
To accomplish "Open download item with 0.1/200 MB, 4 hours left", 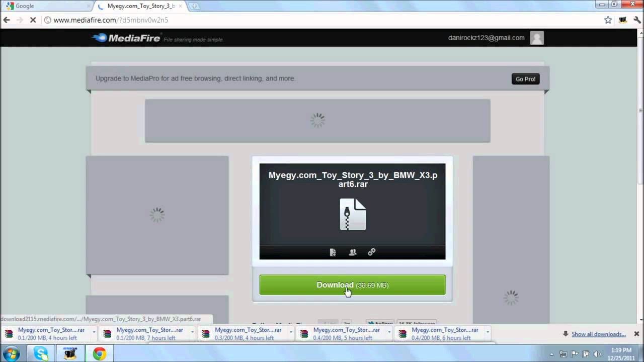I will pos(45,334).
